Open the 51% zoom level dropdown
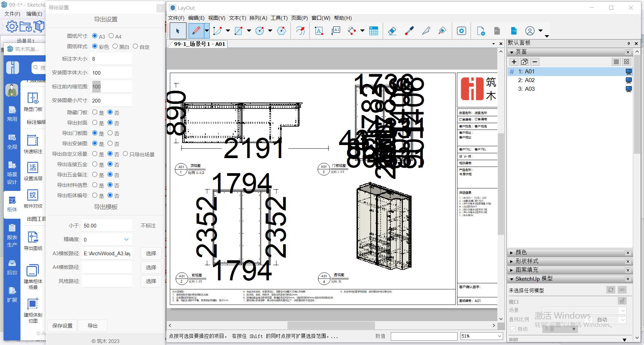The width and height of the screenshot is (644, 345). click(499, 336)
